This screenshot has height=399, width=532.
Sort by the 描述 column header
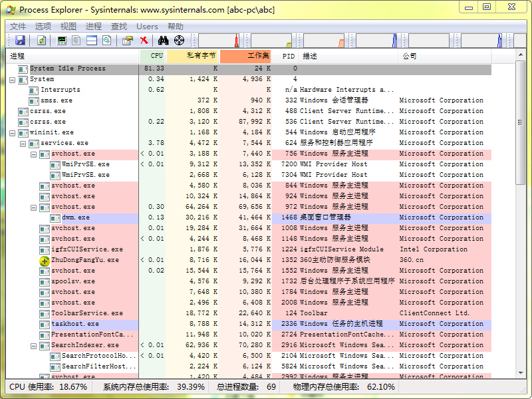tap(348, 56)
